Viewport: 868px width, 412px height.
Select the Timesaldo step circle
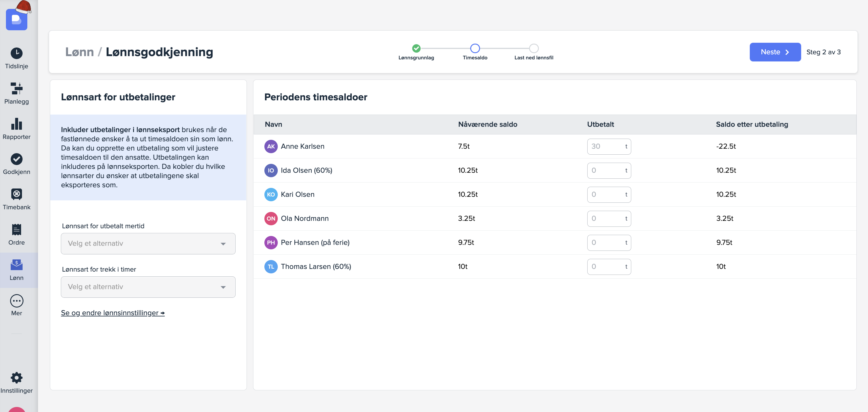(475, 48)
